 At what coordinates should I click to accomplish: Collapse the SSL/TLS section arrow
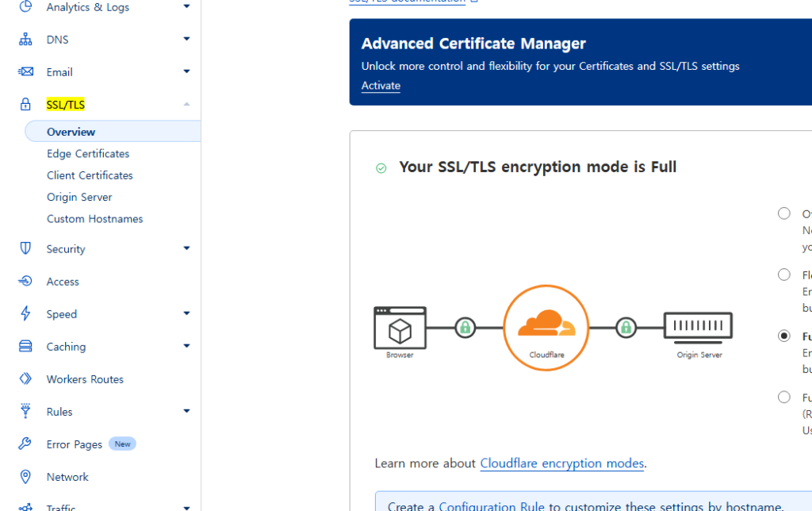coord(186,104)
